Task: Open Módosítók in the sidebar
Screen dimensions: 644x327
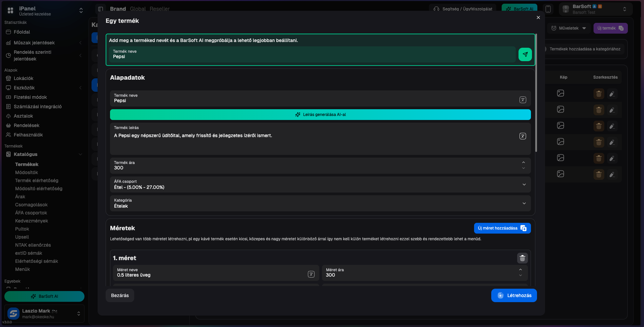Action: [x=27, y=172]
